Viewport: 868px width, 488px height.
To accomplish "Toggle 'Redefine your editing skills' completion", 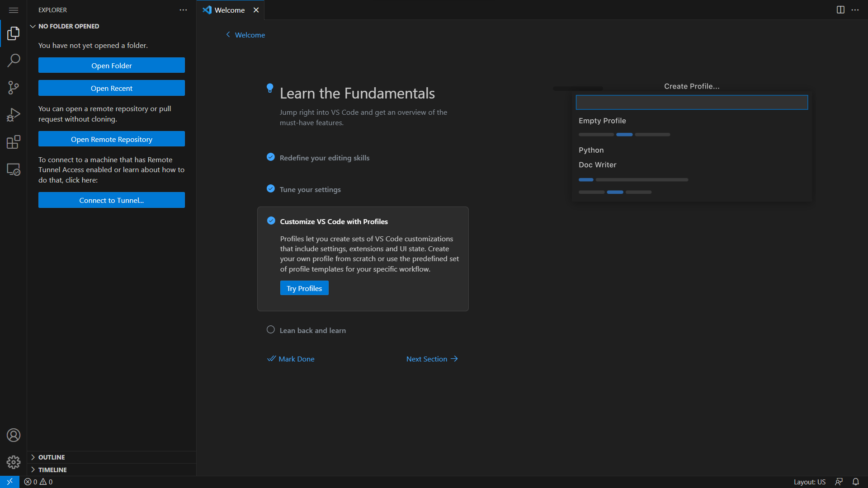I will (270, 157).
